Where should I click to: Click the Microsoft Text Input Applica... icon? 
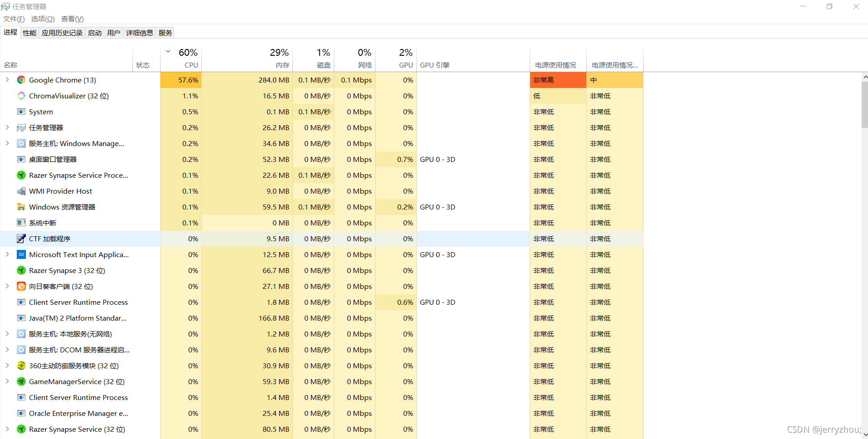21,255
